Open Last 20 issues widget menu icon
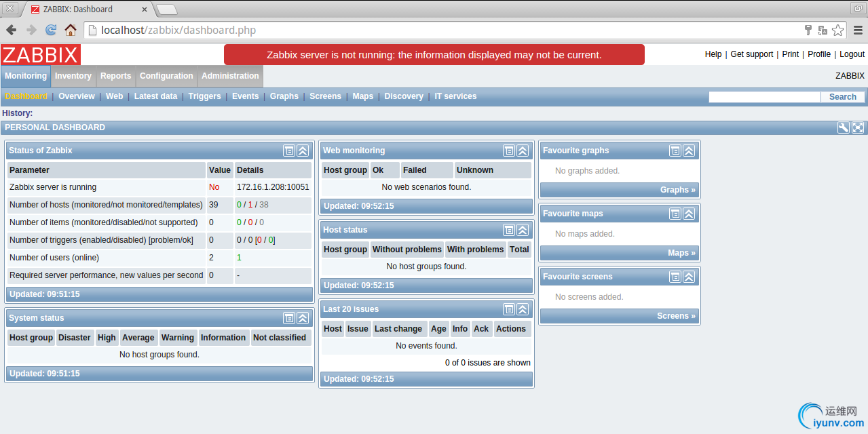The image size is (868, 434). [509, 309]
